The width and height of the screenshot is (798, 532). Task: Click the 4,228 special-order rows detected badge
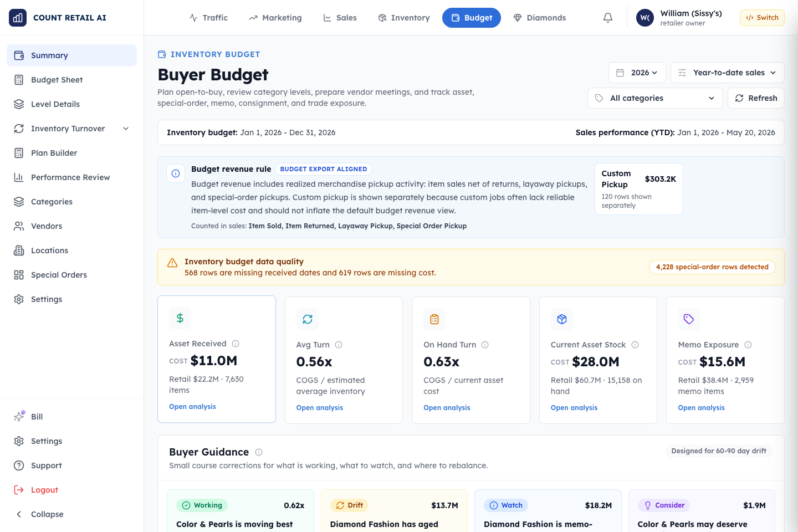pos(712,267)
